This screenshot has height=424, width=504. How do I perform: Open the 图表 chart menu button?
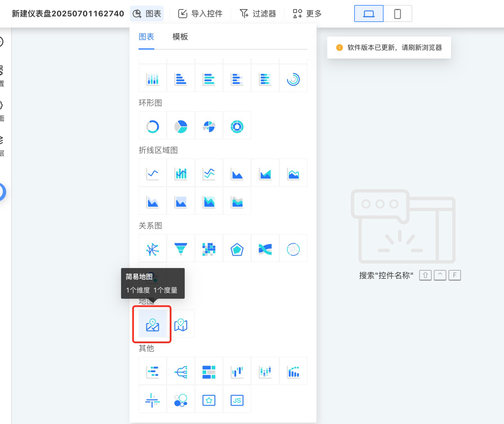[x=147, y=14]
